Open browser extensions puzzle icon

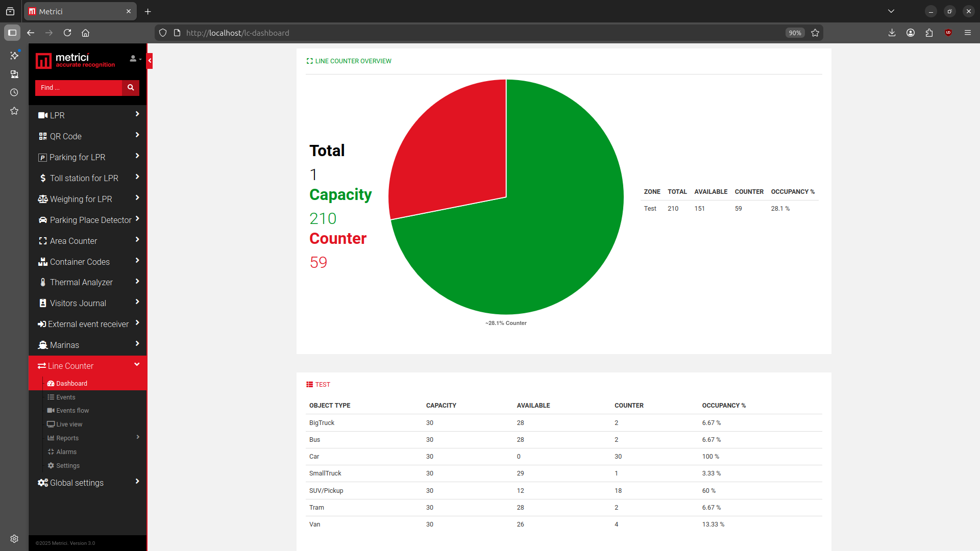[929, 33]
